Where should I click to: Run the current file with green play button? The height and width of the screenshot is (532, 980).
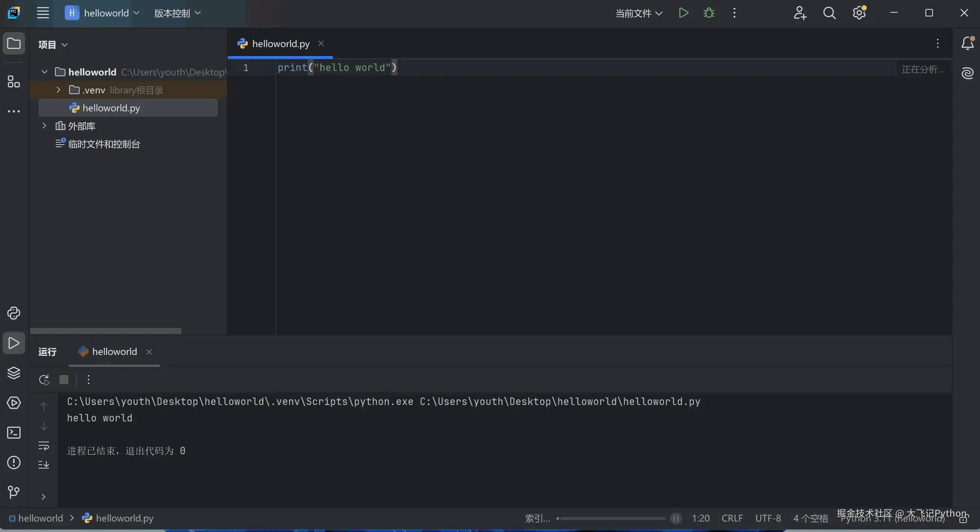[683, 13]
